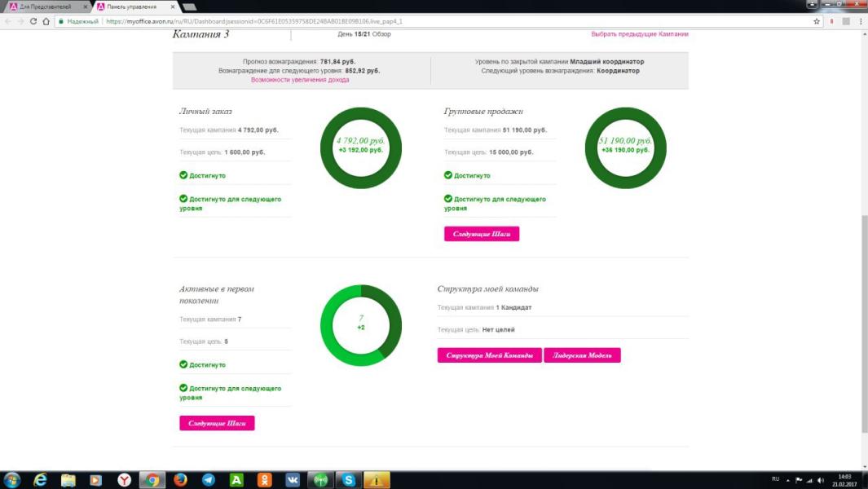The width and height of the screenshot is (868, 489).
Task: Open Skype from the taskbar
Action: click(x=348, y=479)
